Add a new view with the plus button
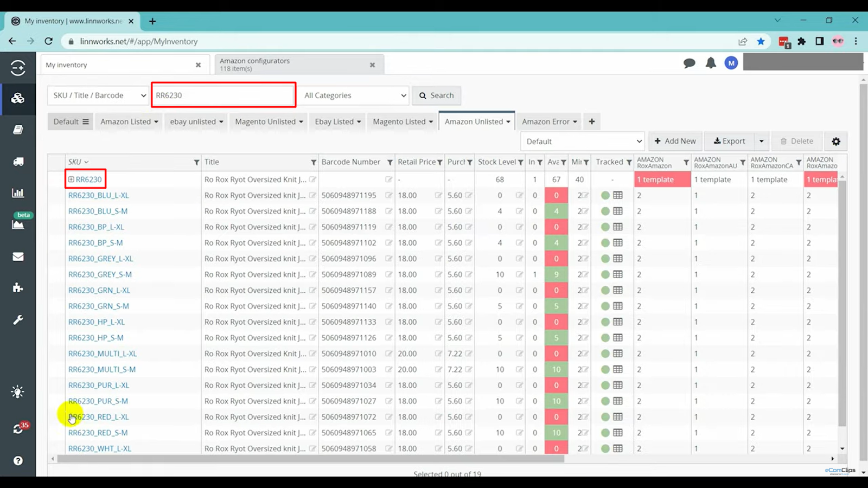Screen dimensions: 868x488 [592, 122]
